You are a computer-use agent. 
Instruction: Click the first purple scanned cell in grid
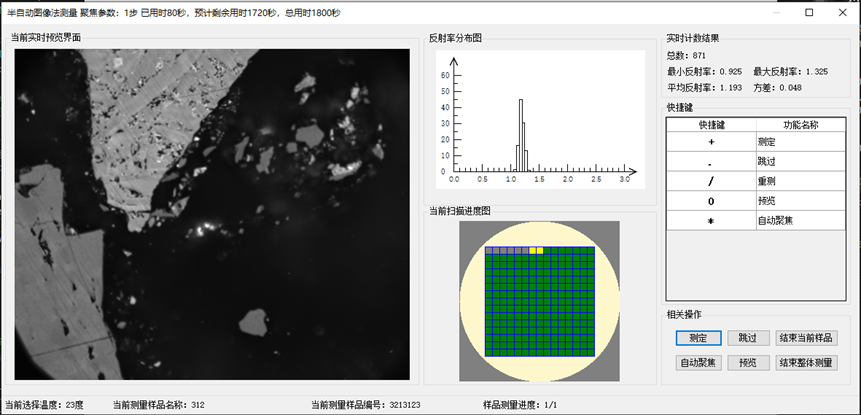(x=489, y=250)
